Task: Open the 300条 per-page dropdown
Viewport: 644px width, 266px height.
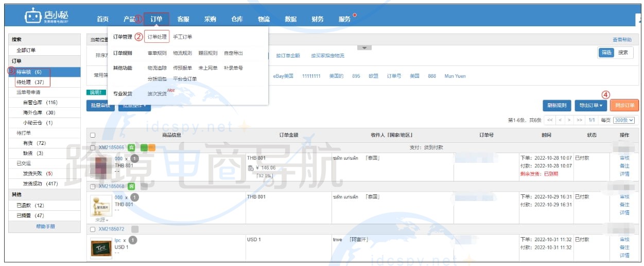Action: pyautogui.click(x=624, y=120)
